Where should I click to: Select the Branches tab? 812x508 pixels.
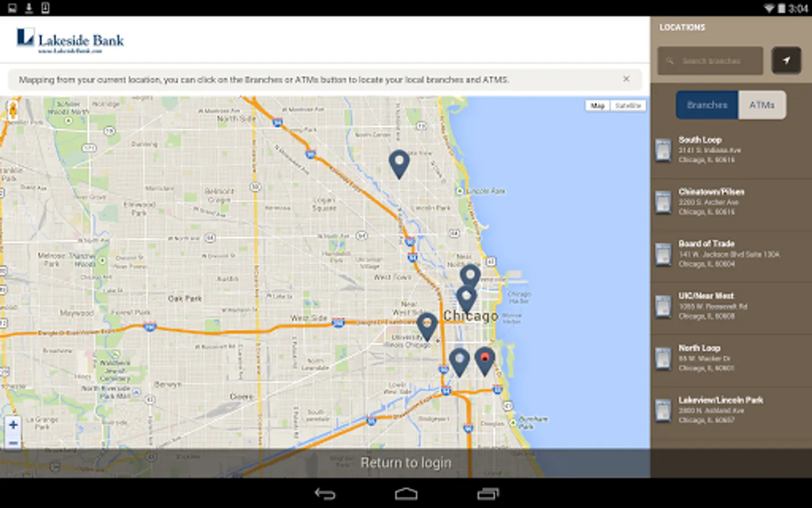tap(707, 105)
